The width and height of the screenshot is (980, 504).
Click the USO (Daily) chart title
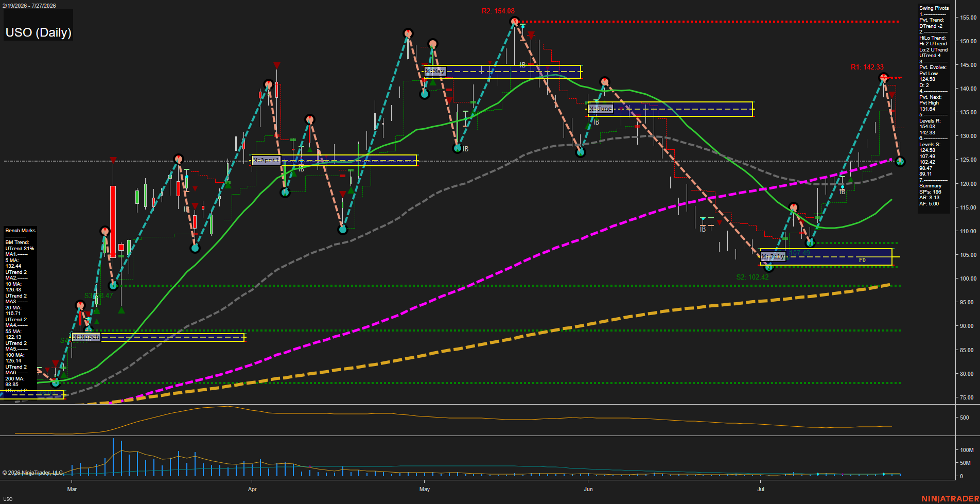coord(39,32)
